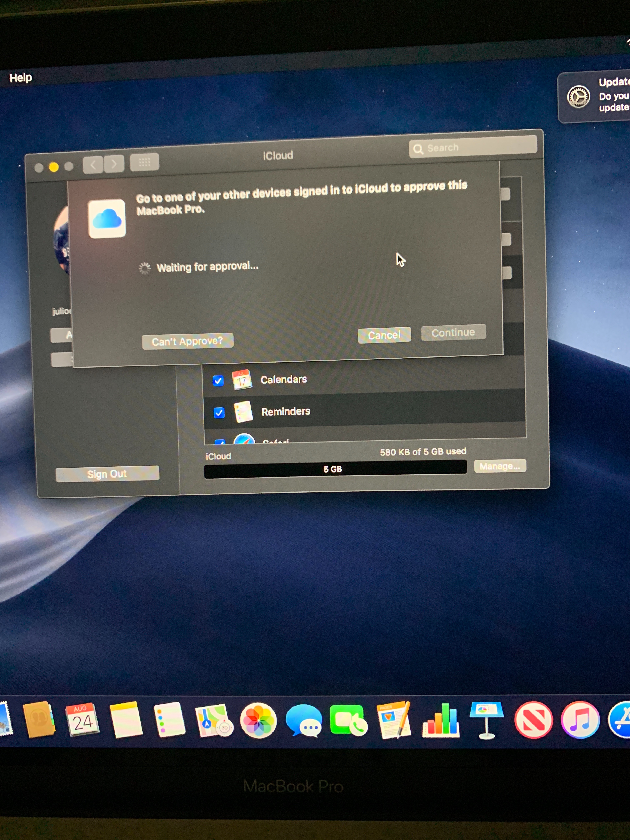This screenshot has height=840, width=630.
Task: Uncheck the Calendars checkbox
Action: pyautogui.click(x=218, y=380)
